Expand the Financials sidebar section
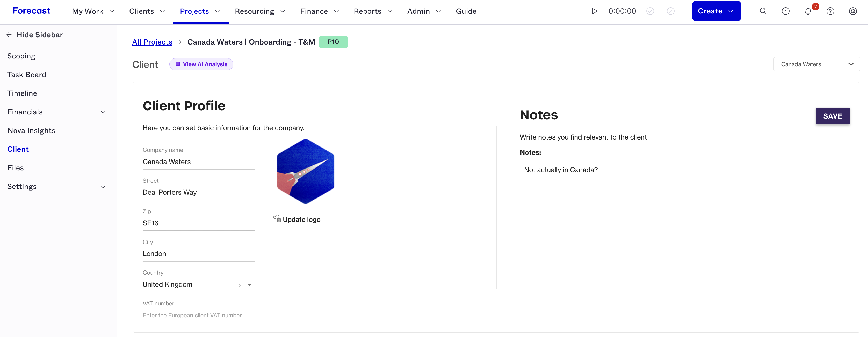The height and width of the screenshot is (337, 868). coord(103,112)
